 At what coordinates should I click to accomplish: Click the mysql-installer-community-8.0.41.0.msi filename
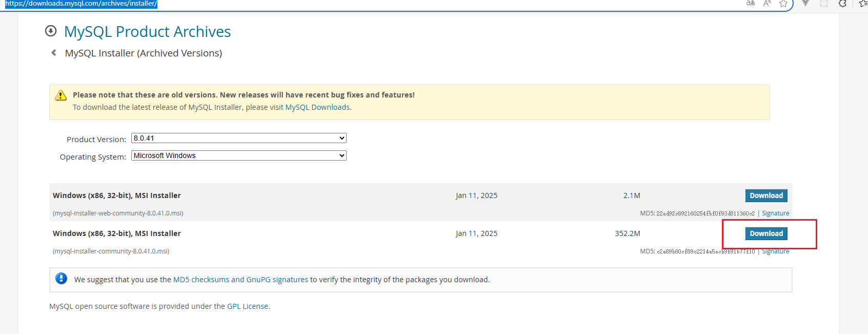111,251
